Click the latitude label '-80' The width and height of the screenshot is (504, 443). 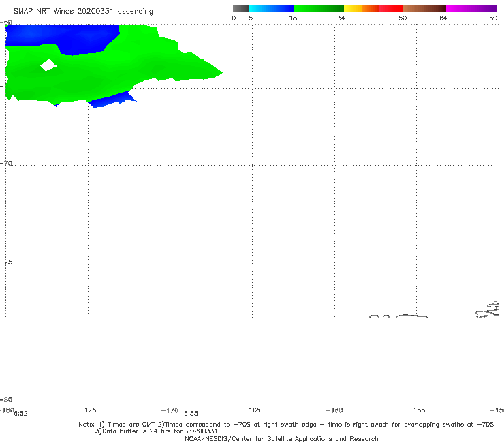point(5,399)
